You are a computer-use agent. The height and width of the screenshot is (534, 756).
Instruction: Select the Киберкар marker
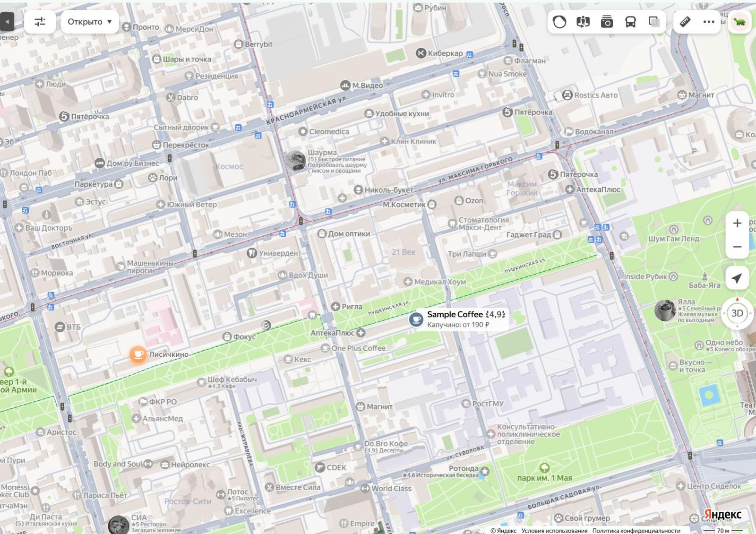421,53
